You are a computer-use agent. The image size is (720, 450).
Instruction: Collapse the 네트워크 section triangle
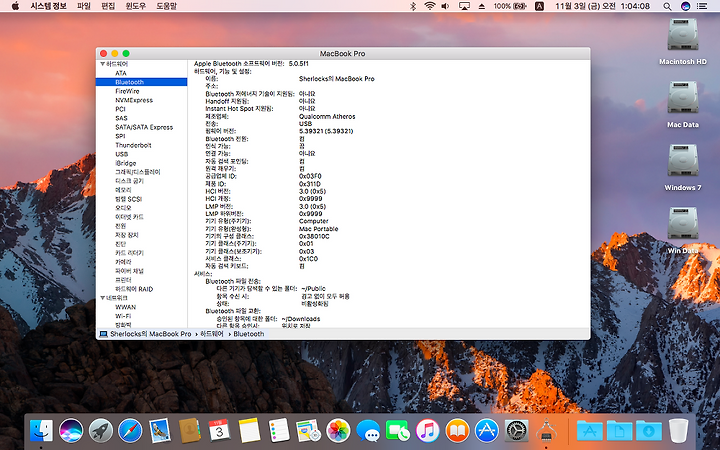(x=103, y=298)
